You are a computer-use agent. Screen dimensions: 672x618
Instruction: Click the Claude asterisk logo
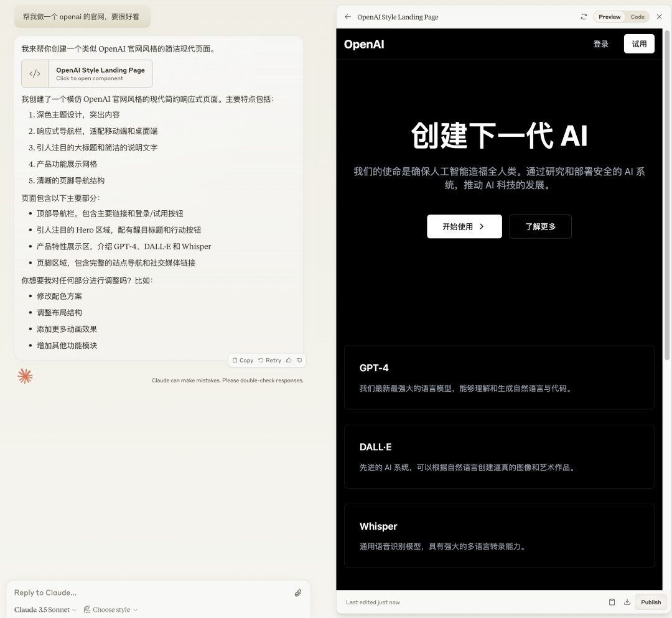click(25, 376)
